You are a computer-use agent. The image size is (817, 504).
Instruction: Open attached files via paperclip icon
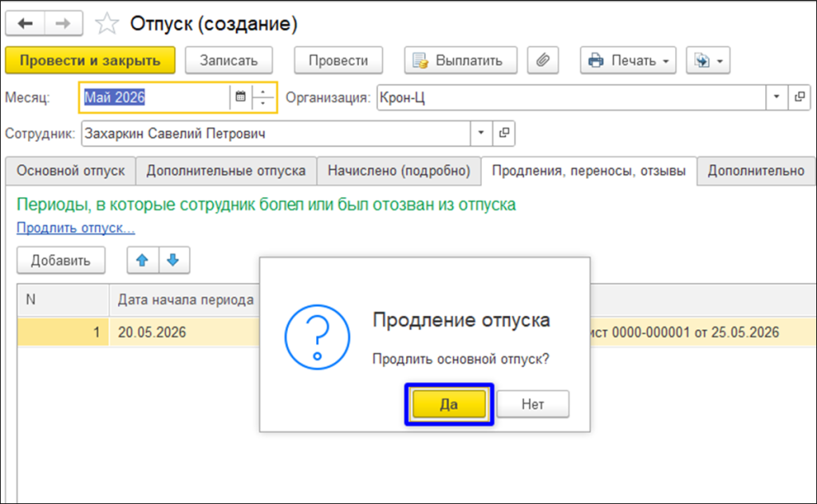point(543,61)
